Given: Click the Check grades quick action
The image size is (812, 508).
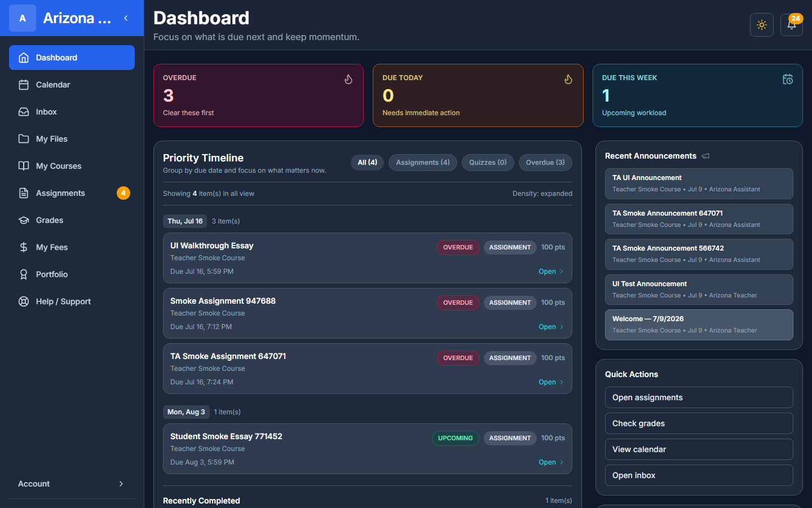Looking at the screenshot, I should click(699, 423).
